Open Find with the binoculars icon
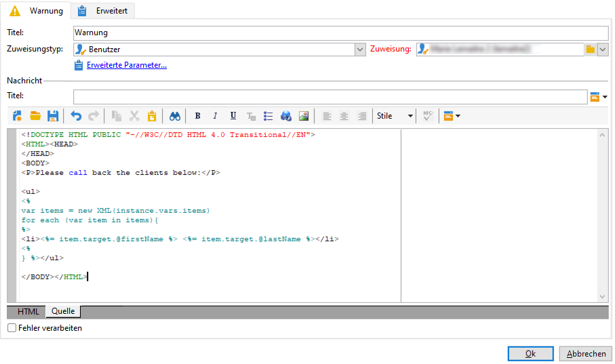Image resolution: width=615 pixels, height=364 pixels. tap(174, 116)
